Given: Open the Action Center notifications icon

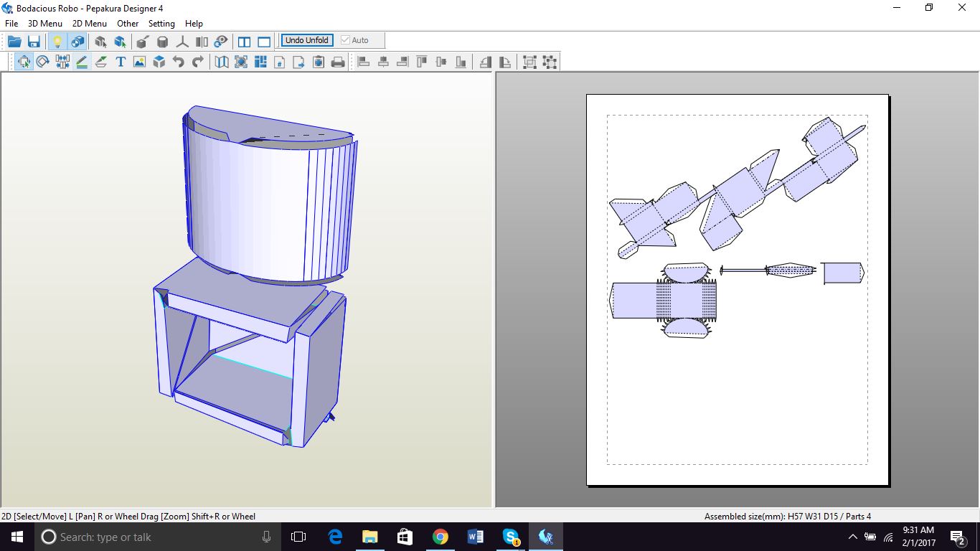Looking at the screenshot, I should (957, 537).
